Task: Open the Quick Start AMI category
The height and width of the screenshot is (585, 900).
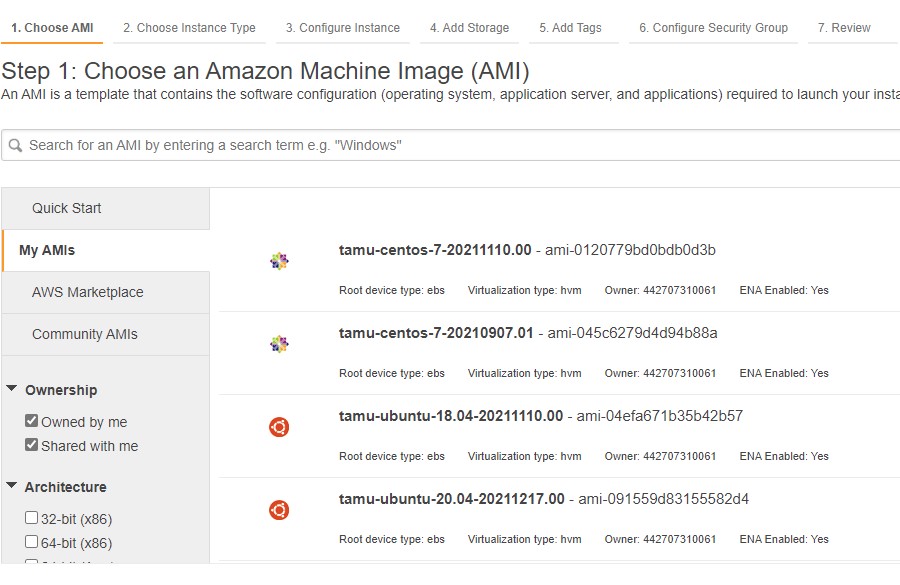Action: point(67,208)
